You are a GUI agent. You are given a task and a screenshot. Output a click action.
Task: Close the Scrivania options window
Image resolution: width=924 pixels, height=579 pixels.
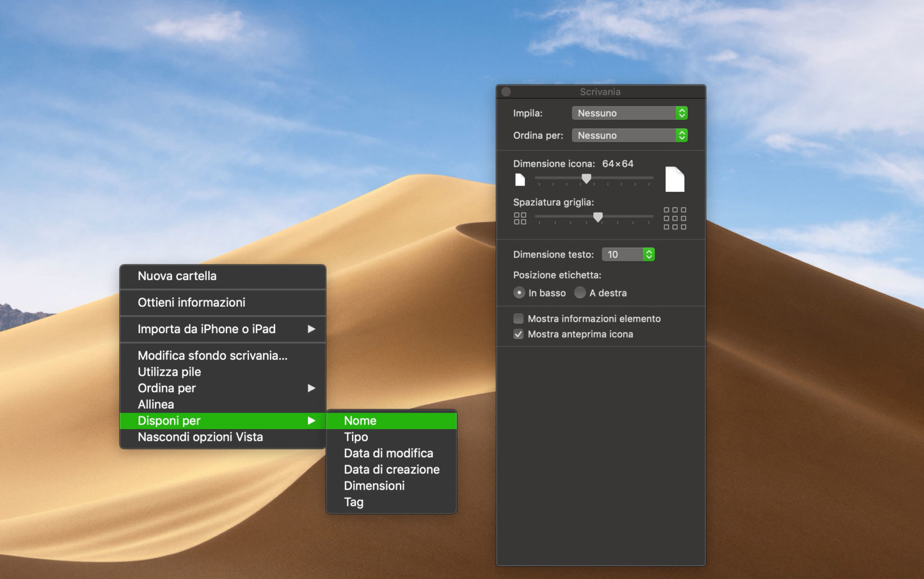click(x=506, y=91)
